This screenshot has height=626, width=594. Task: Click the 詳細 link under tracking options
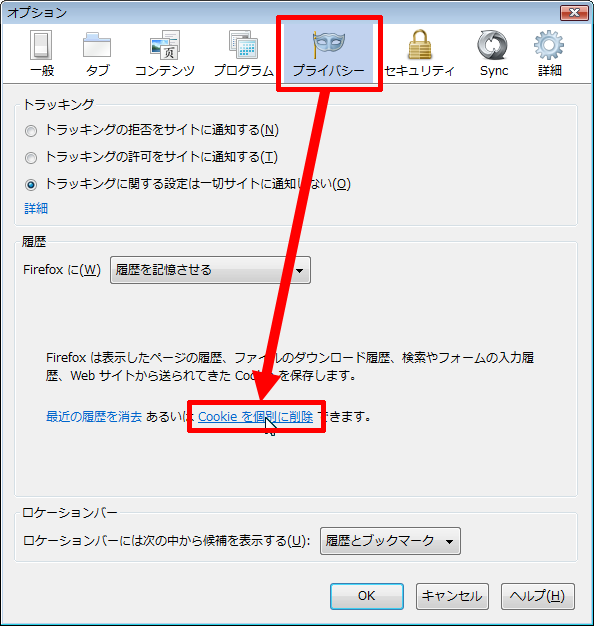(36, 208)
